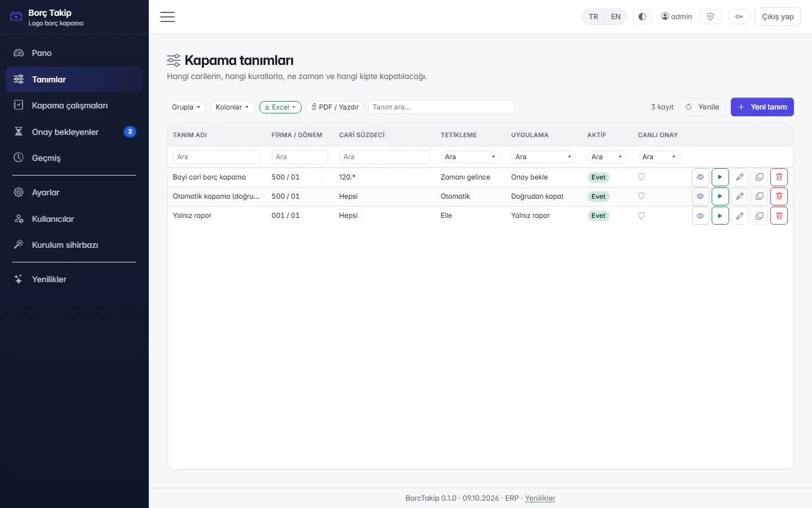The height and width of the screenshot is (508, 812).
Task: Open Geçmiş in sidebar
Action: [74, 158]
